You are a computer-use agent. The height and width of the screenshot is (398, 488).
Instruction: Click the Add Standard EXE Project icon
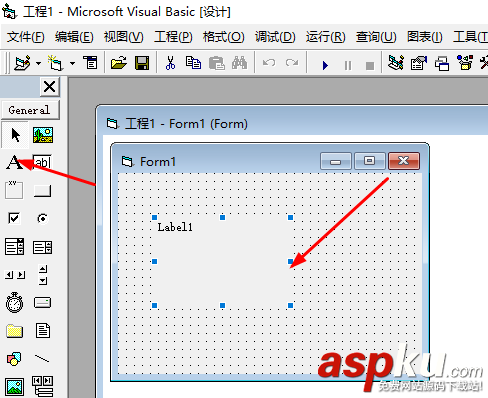(22, 63)
